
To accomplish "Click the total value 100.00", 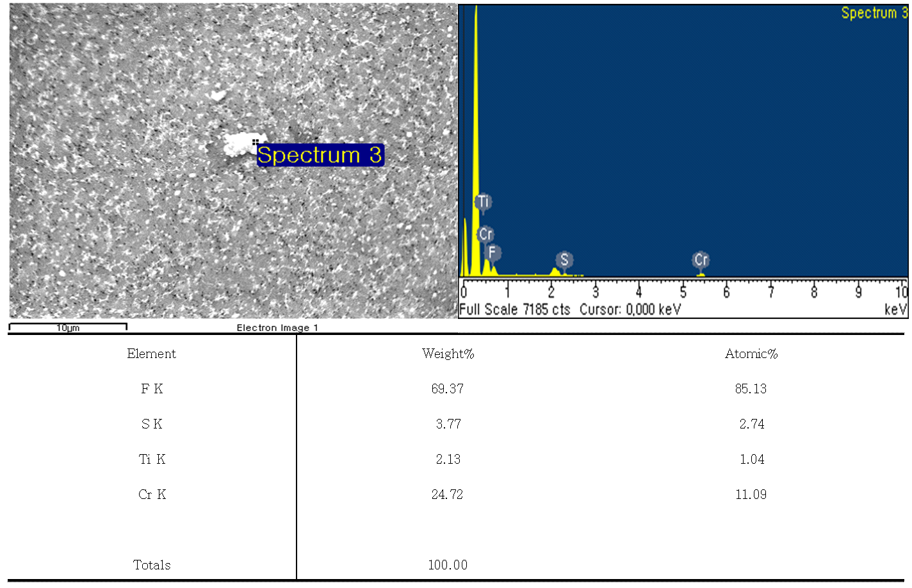I will click(x=448, y=565).
